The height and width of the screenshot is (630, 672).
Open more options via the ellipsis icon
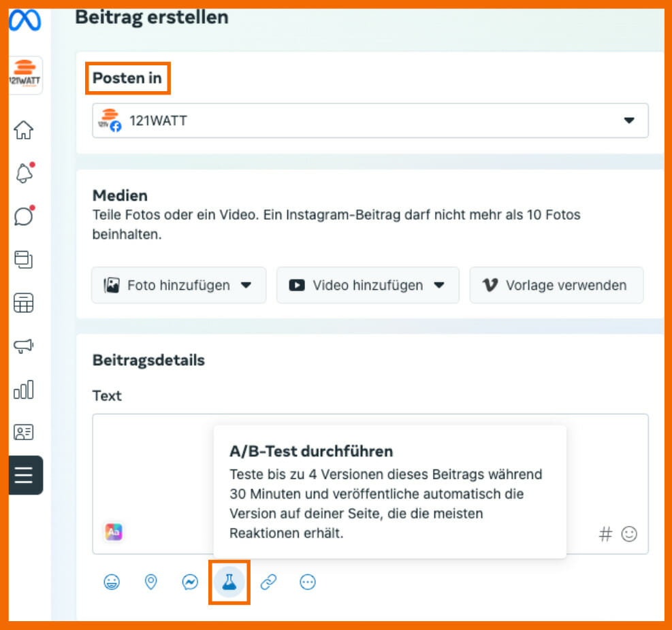(x=307, y=582)
